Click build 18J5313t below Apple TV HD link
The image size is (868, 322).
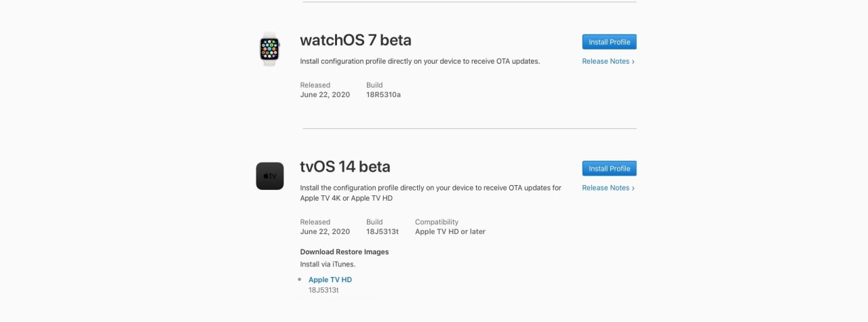[x=323, y=290]
